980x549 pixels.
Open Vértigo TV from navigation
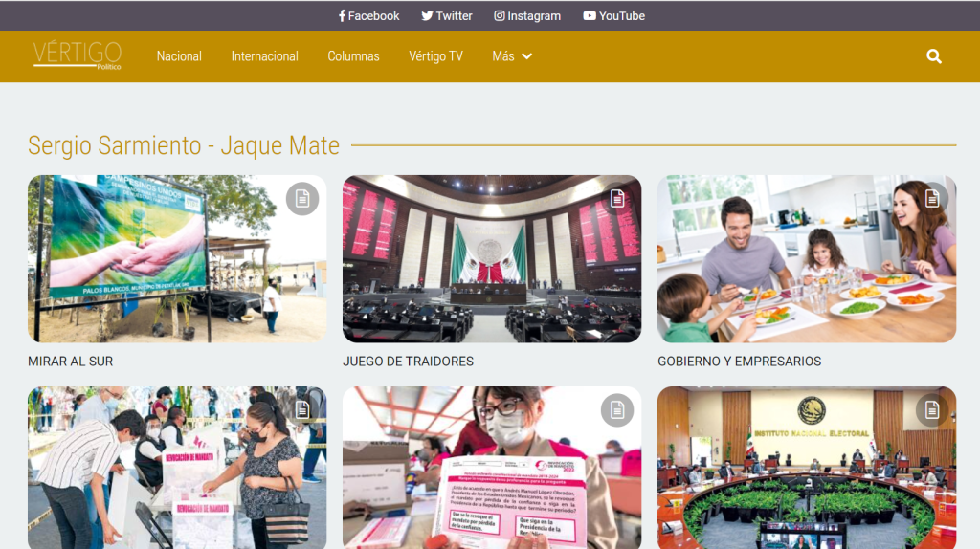coord(435,56)
